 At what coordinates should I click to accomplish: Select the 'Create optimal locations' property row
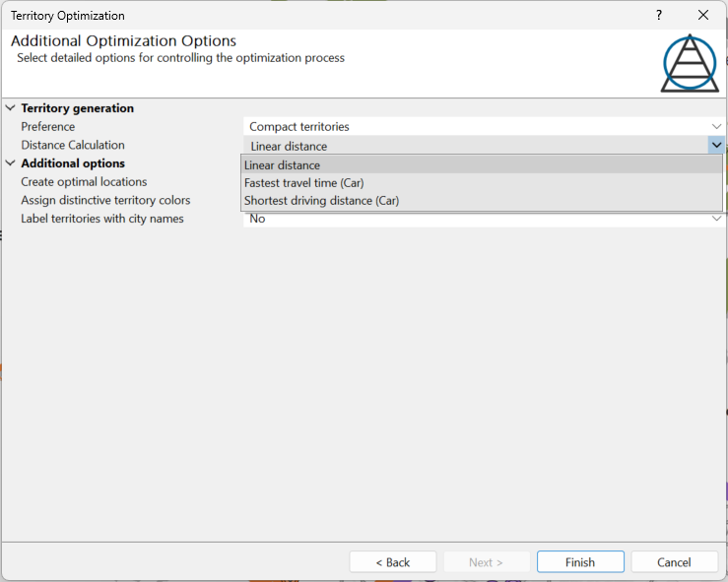tap(84, 182)
